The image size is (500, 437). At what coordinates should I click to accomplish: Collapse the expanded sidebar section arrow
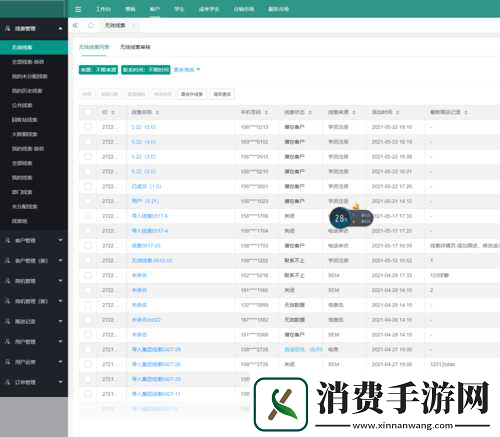click(x=60, y=29)
